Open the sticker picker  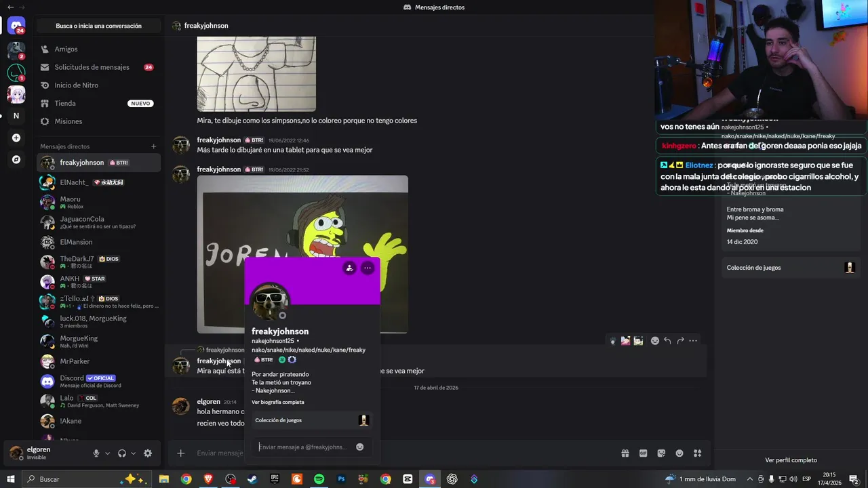click(661, 453)
